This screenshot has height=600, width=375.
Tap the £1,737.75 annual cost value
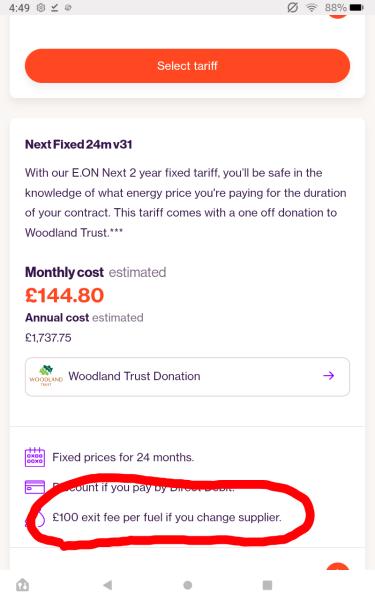48,338
